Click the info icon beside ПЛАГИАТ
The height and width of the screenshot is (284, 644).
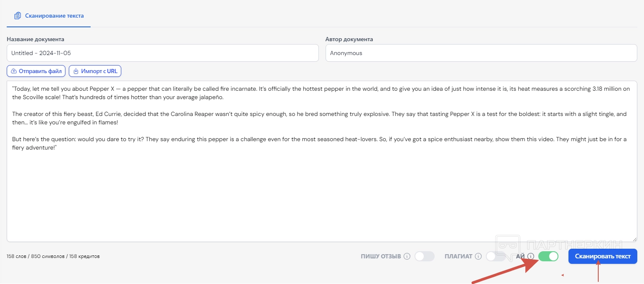coord(478,256)
